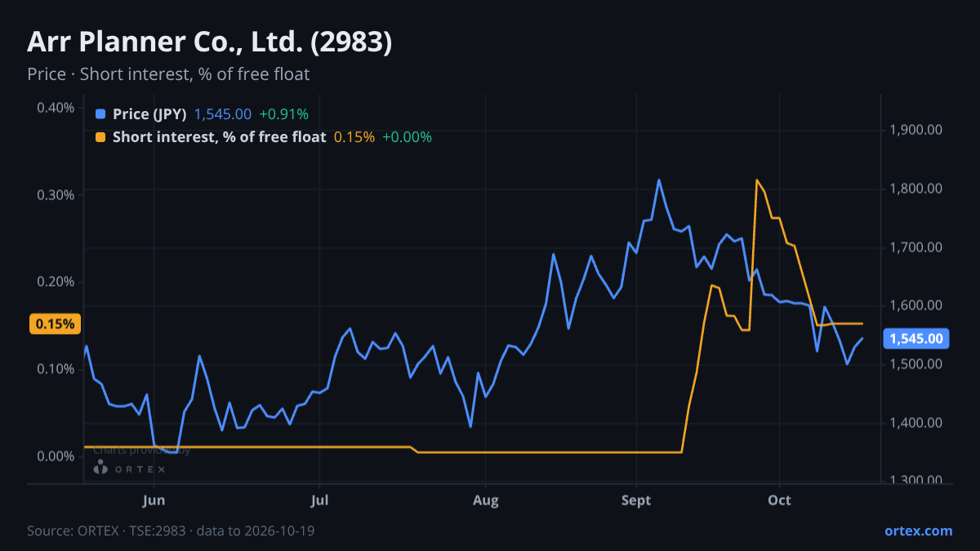Screen dimensions: 980x551
Task: Click the 1,545.00 price value in legend
Action: click(x=223, y=114)
